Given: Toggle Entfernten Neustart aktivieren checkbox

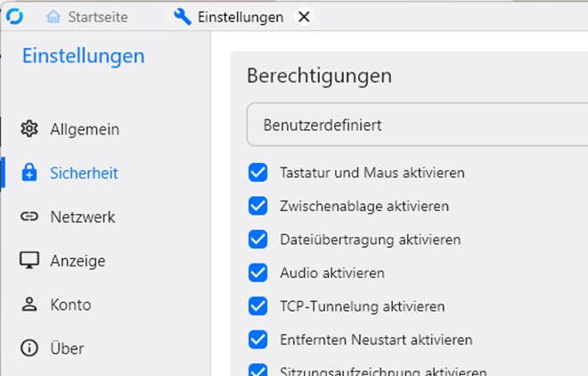Looking at the screenshot, I should (258, 339).
